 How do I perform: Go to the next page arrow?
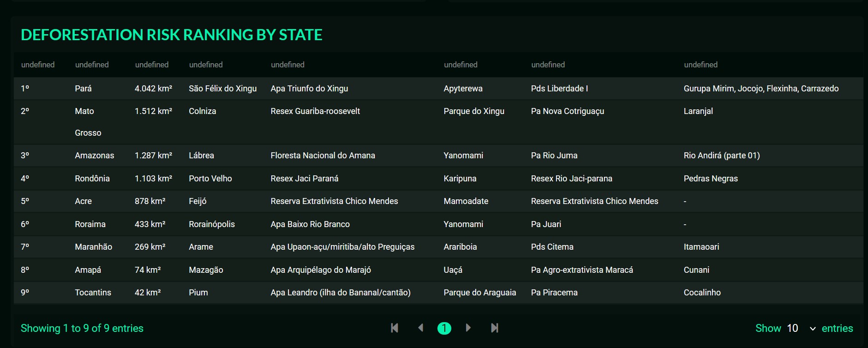pos(468,328)
